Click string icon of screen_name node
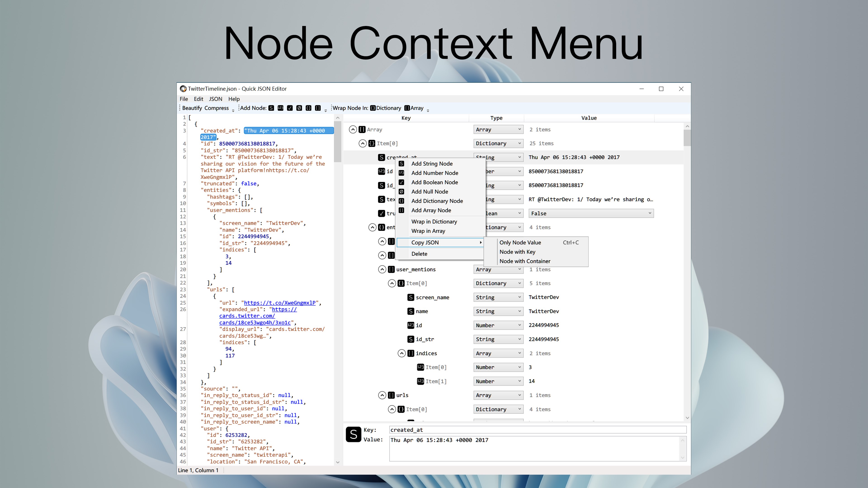The width and height of the screenshot is (868, 488). pyautogui.click(x=410, y=297)
